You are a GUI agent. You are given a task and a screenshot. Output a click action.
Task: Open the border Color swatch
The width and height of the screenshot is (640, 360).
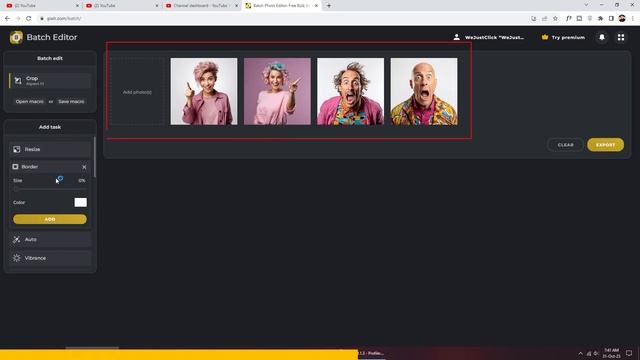(x=80, y=202)
